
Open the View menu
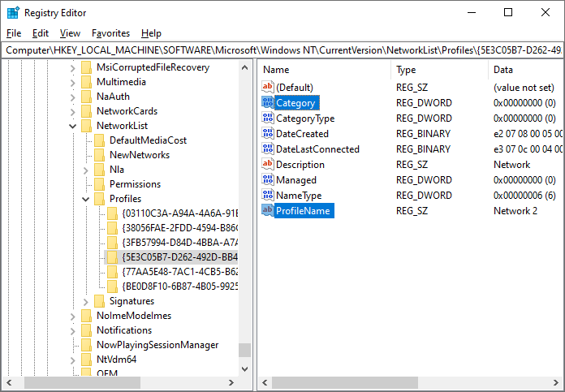coord(70,33)
